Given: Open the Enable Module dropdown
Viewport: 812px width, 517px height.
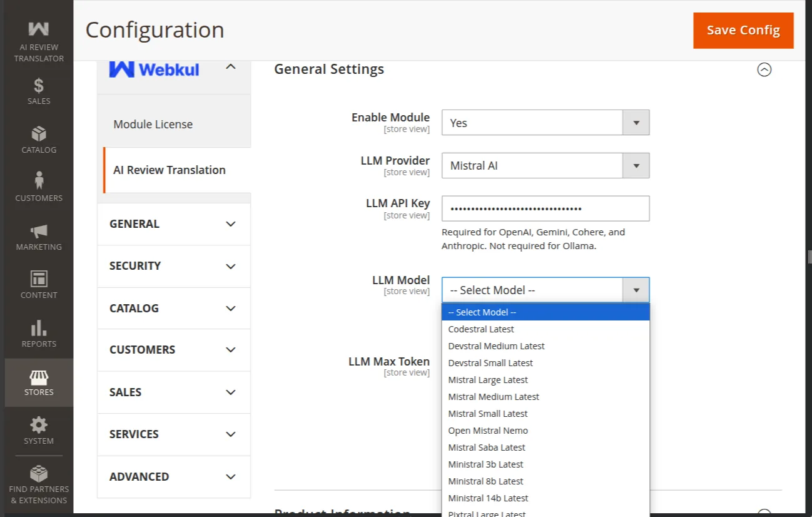Looking at the screenshot, I should tap(546, 123).
